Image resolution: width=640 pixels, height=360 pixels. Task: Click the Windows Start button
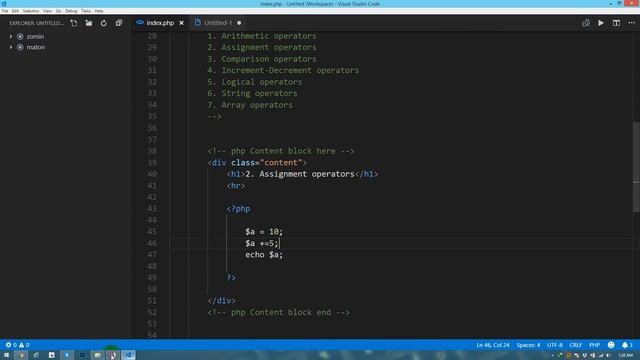pyautogui.click(x=6, y=355)
